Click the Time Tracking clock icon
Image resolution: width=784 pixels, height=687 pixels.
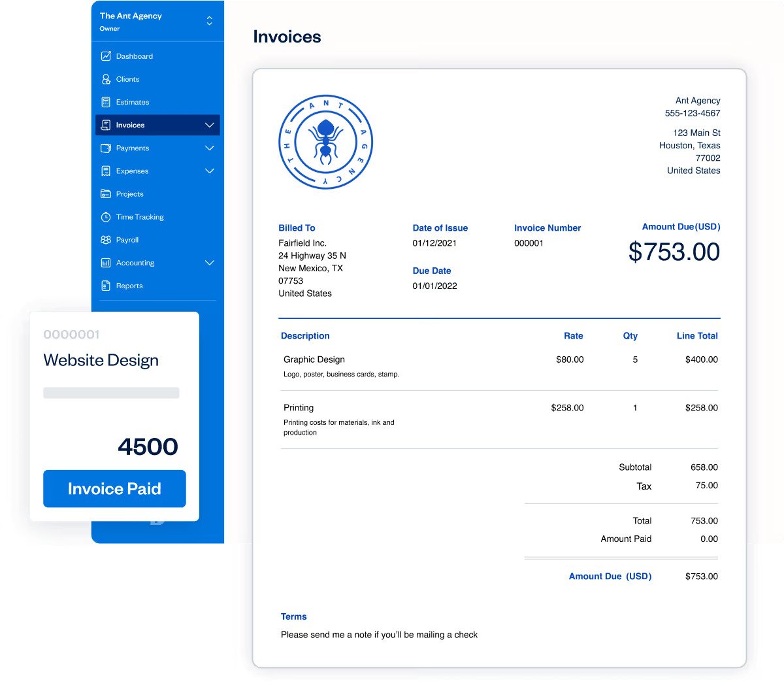[106, 216]
